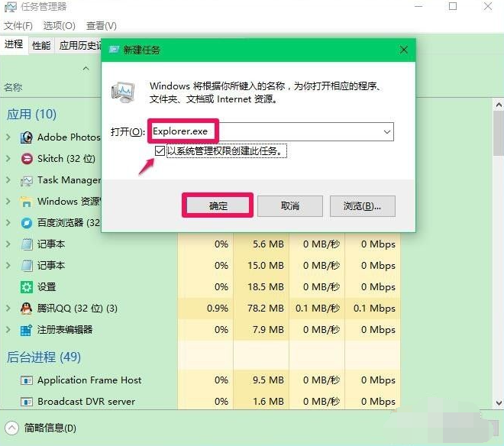Click the 名称 column header
Screen dimensions: 504x446
click(13, 87)
